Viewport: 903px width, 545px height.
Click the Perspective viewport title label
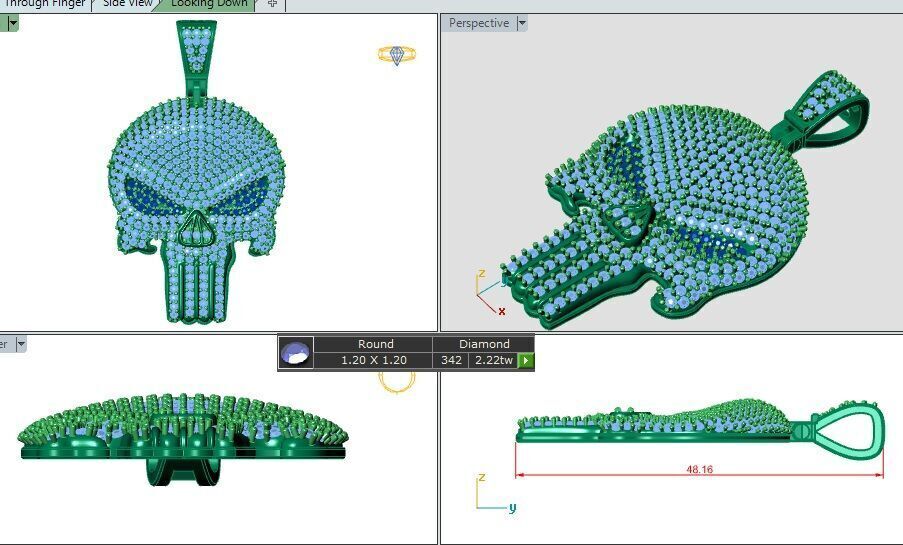pos(479,23)
